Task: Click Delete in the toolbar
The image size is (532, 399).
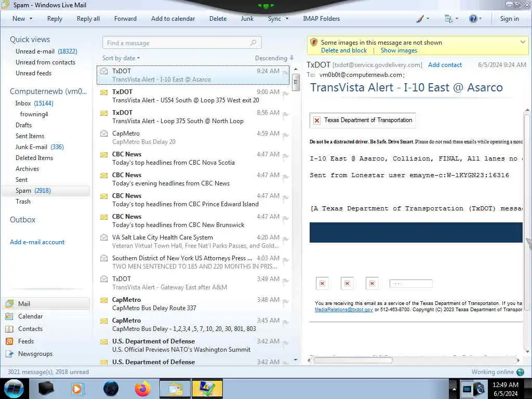Action: click(x=218, y=19)
